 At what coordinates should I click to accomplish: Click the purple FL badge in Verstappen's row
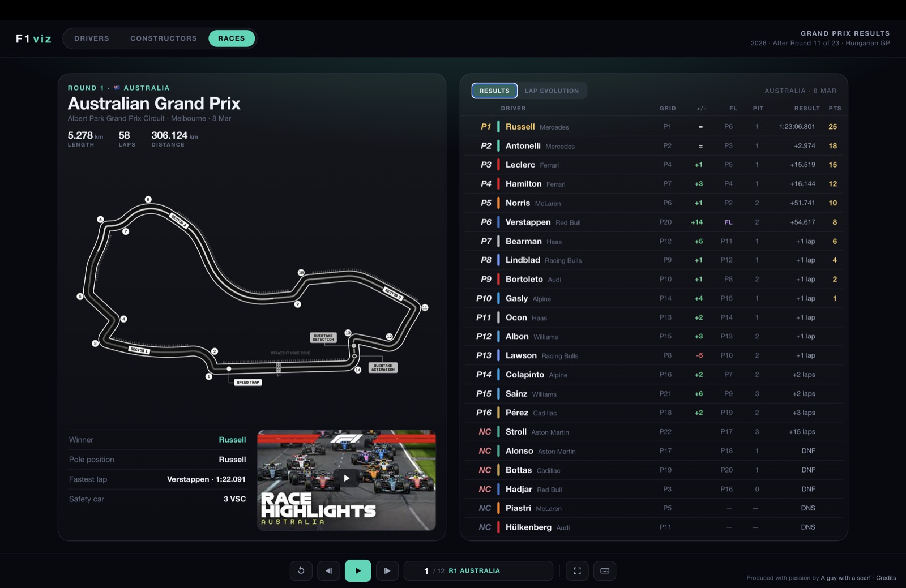coord(729,222)
